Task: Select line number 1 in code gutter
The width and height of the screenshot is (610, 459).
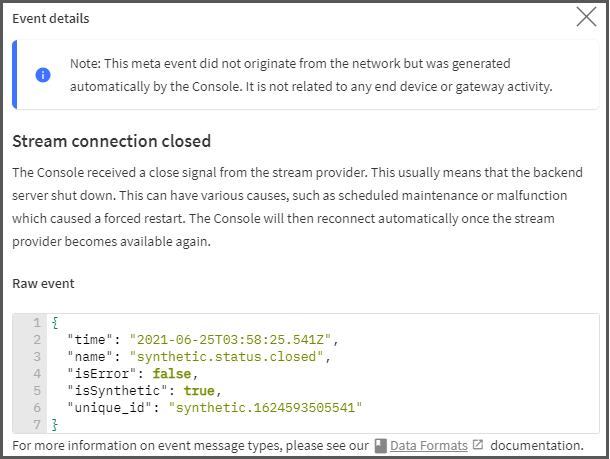Action: click(x=37, y=322)
